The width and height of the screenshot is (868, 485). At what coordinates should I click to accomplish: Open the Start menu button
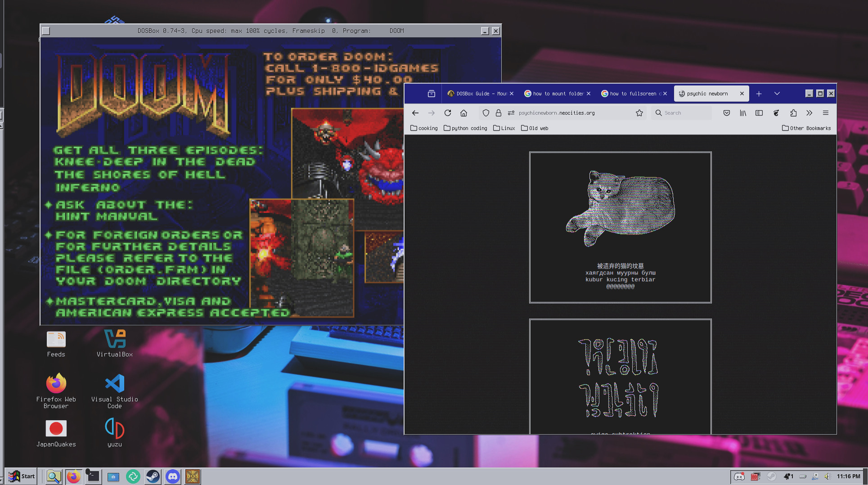coord(22,476)
